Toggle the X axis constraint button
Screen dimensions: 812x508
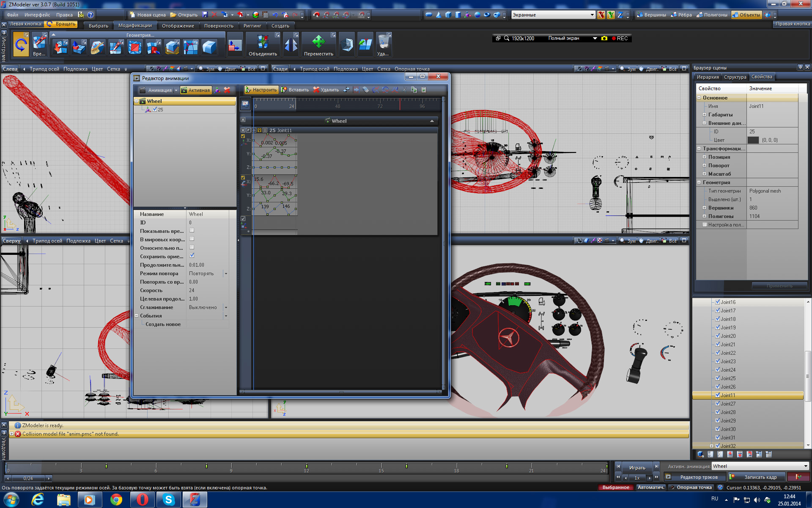pos(601,15)
